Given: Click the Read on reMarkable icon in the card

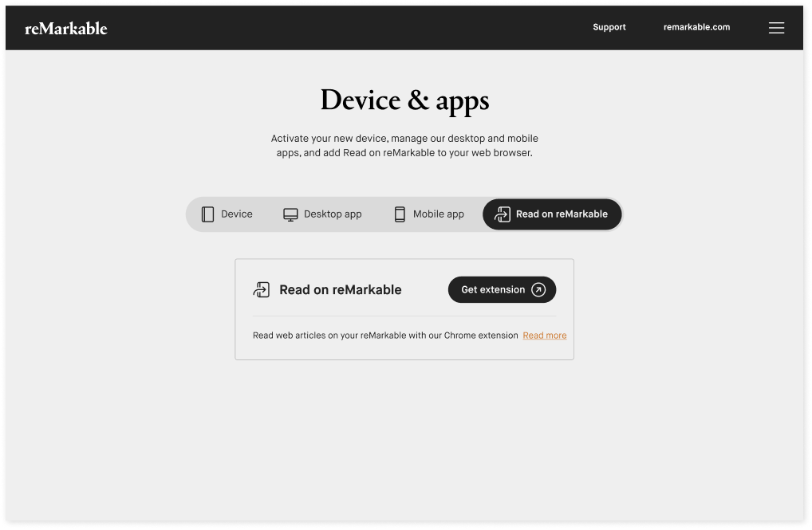Looking at the screenshot, I should (262, 289).
